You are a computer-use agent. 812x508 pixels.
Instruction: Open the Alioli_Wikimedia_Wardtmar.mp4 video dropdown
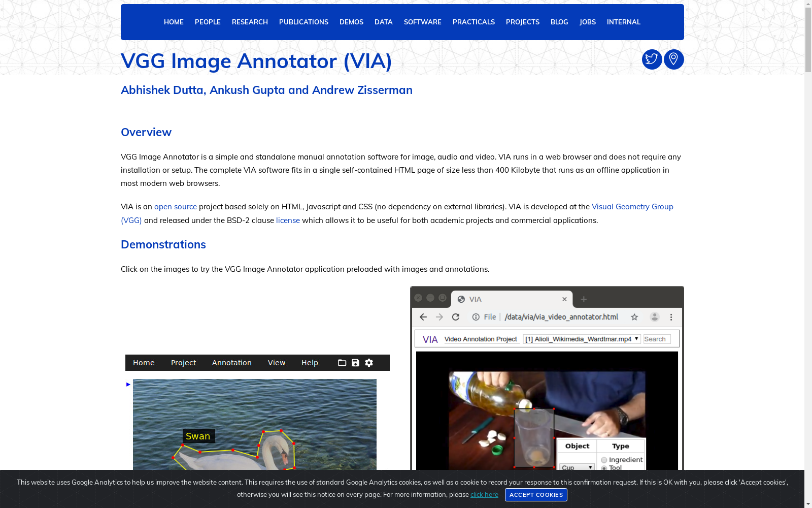tap(581, 339)
